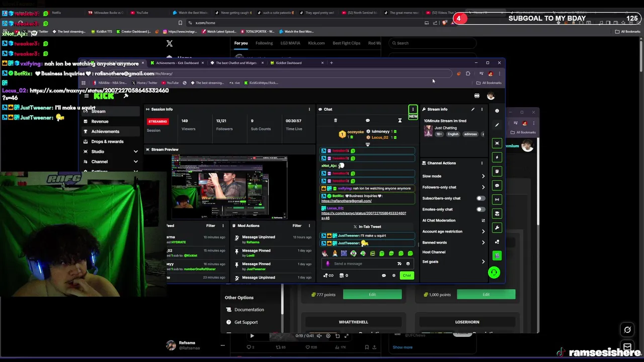Open the Chat panel three-dot menu

click(x=413, y=109)
